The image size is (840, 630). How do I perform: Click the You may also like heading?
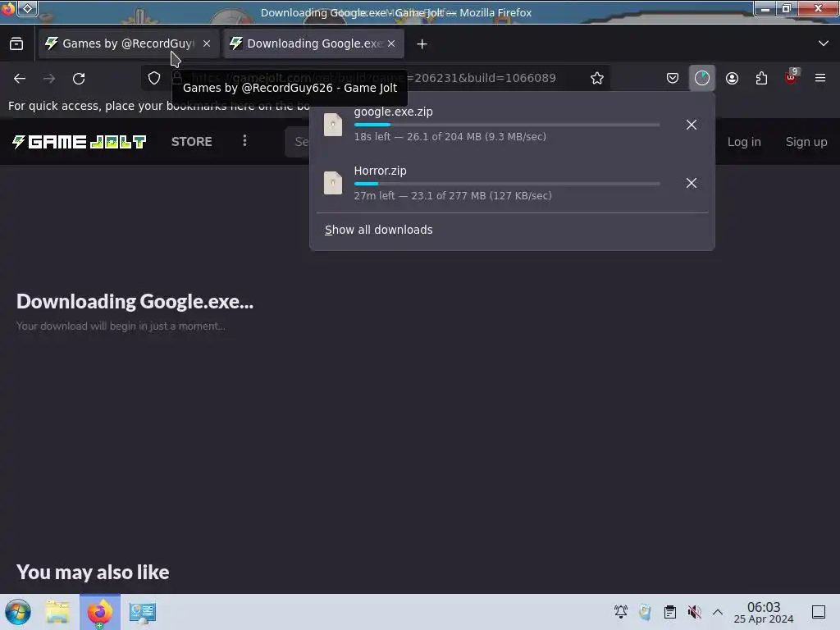93,572
